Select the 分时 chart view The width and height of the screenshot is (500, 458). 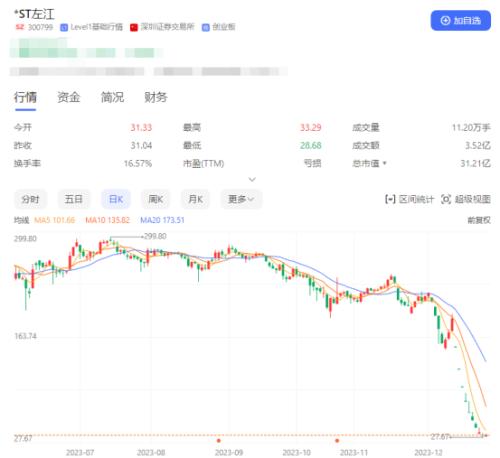click(x=30, y=199)
